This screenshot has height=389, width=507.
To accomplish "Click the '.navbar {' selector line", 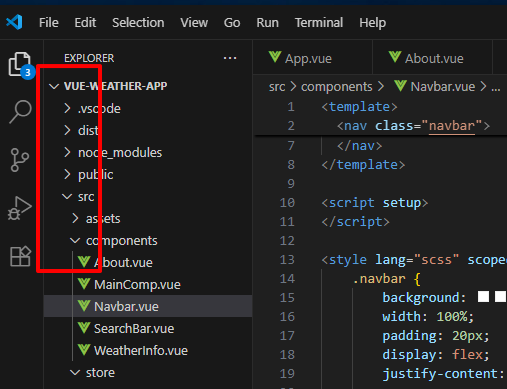I will point(387,279).
